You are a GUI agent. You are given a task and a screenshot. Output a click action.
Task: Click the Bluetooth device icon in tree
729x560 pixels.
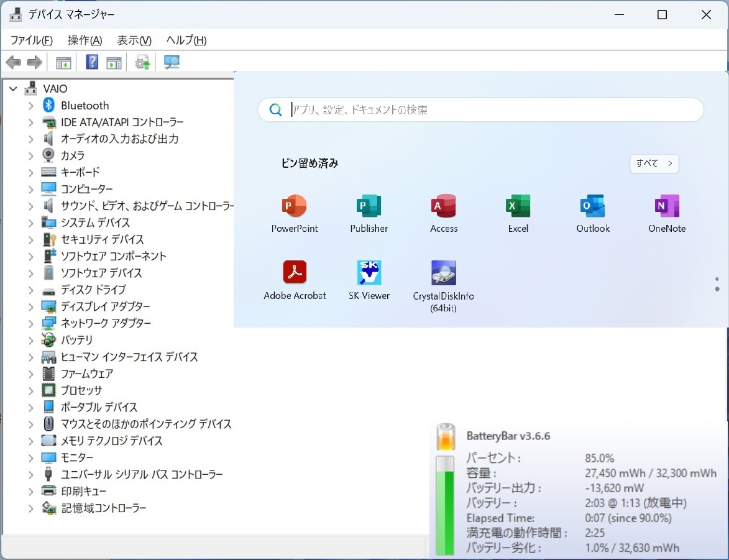49,105
